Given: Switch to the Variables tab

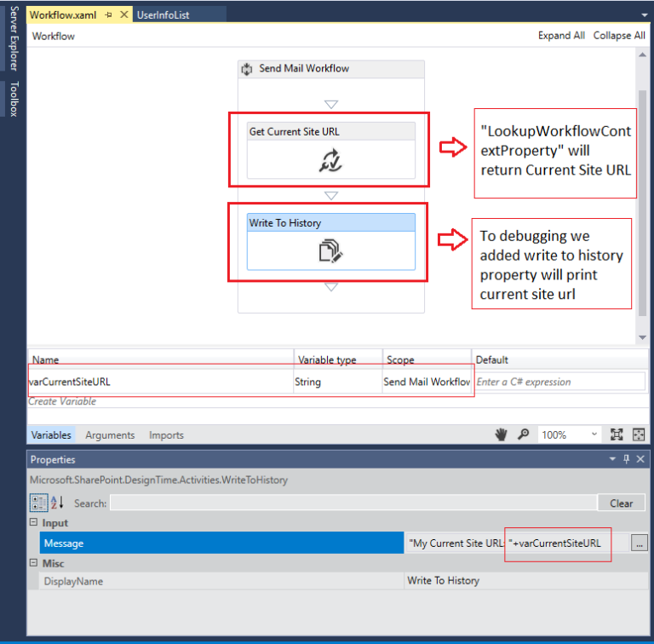Looking at the screenshot, I should pyautogui.click(x=51, y=435).
